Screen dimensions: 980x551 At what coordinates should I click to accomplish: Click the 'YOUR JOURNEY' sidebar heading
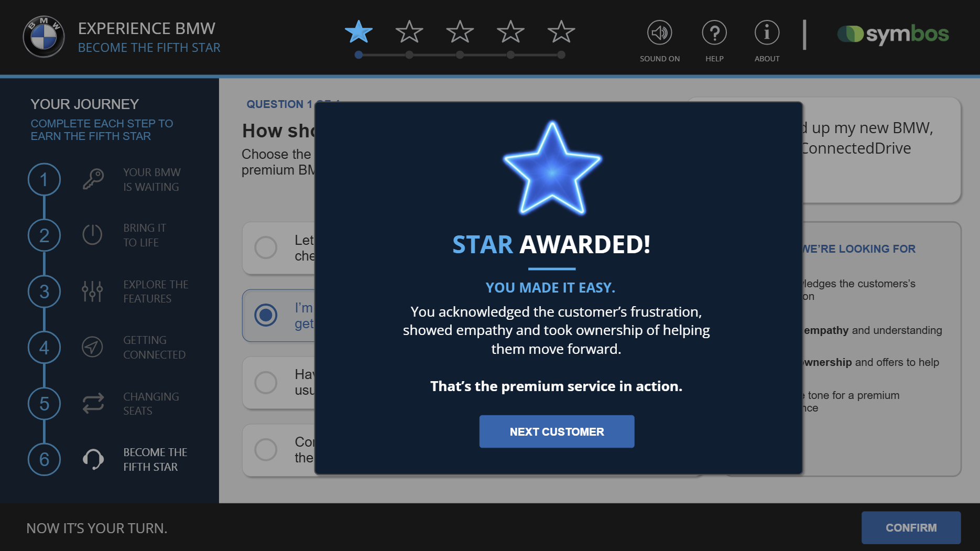[84, 104]
